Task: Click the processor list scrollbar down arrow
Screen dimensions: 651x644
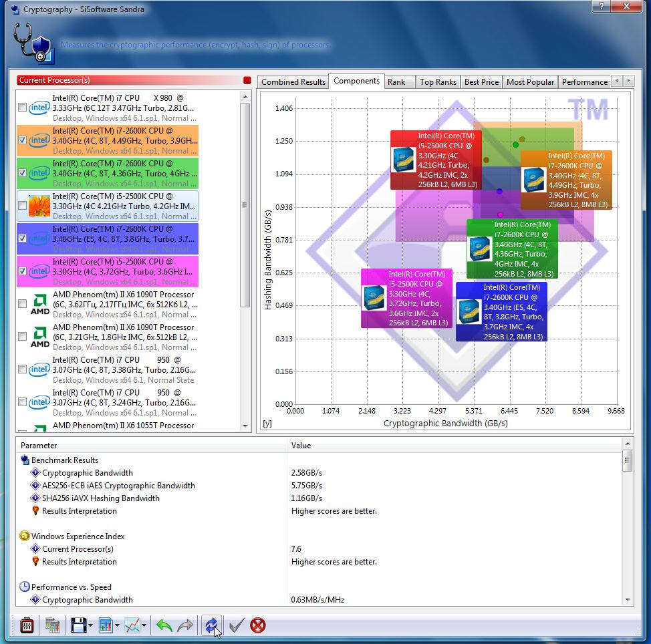Action: coord(245,426)
